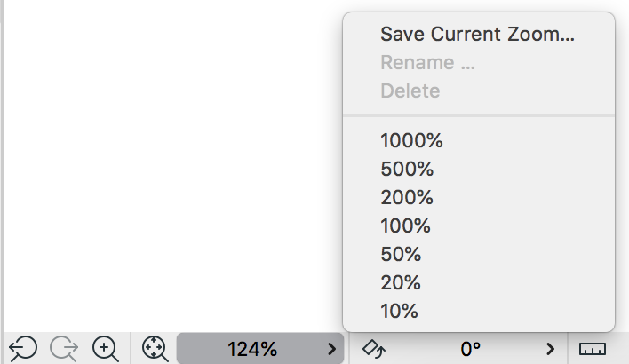The image size is (629, 364).
Task: Set zoom to 200%
Action: point(407,197)
